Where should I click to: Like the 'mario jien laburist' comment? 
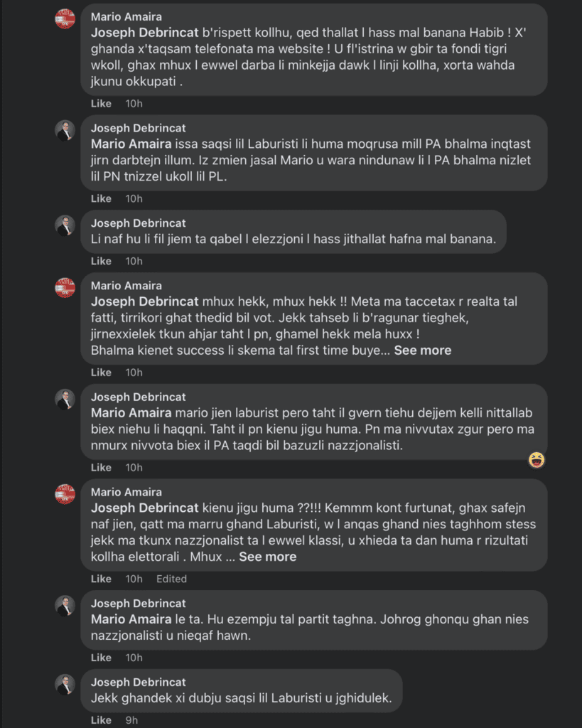point(101,467)
